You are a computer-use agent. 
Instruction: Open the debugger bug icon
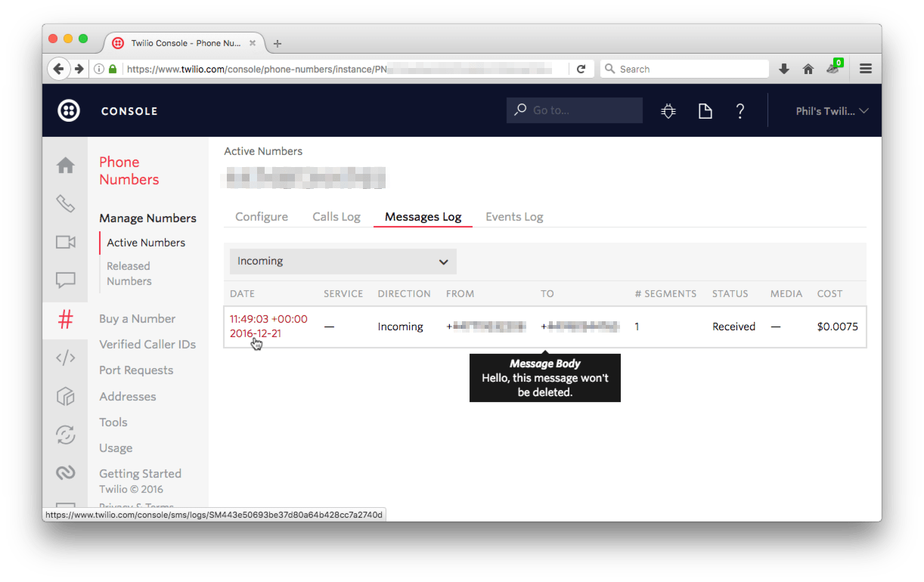point(668,111)
